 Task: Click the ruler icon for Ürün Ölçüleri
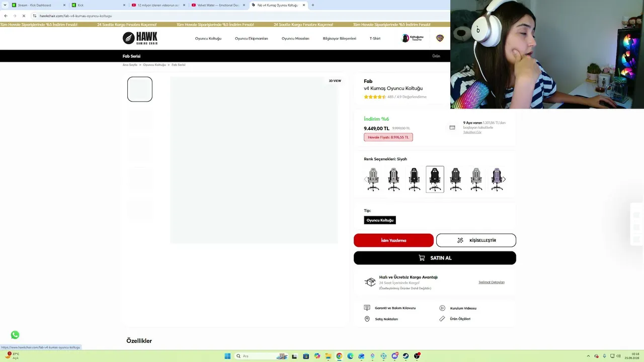[x=442, y=319]
